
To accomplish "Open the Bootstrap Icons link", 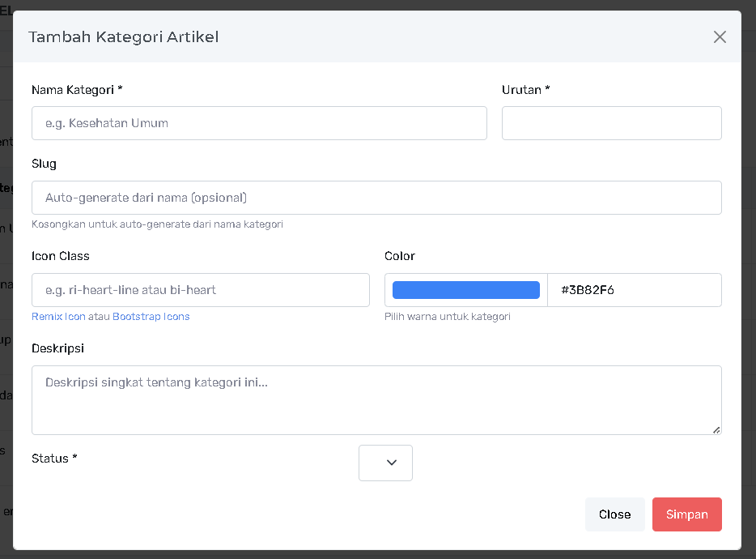I will pyautogui.click(x=151, y=317).
